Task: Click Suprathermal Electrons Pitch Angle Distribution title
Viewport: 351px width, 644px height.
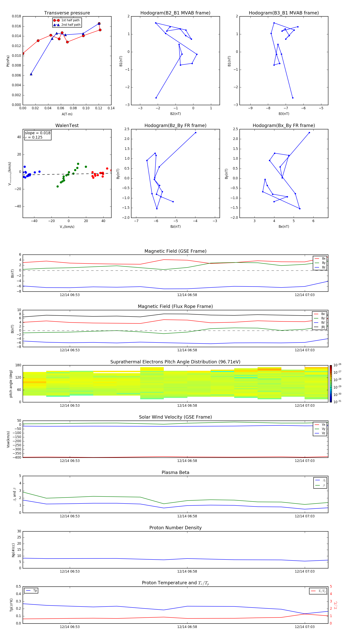Action: pos(175,362)
